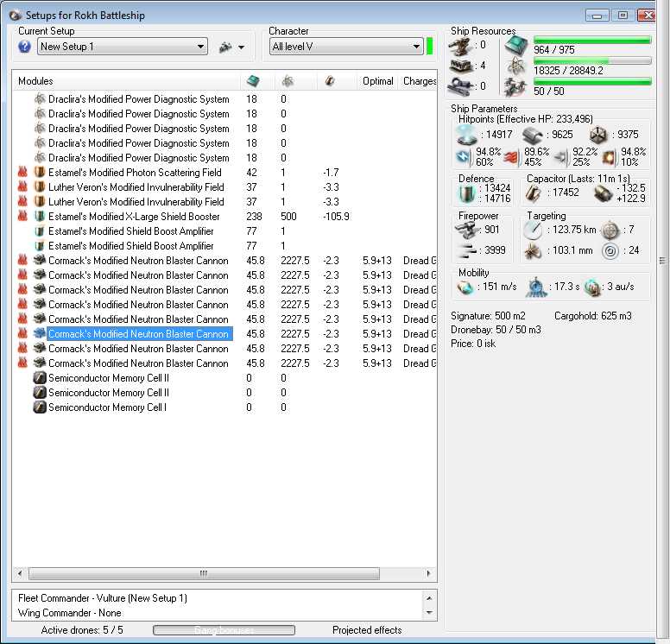Click the fleet list scroll-down arrow
This screenshot has height=644, width=670.
point(429,613)
